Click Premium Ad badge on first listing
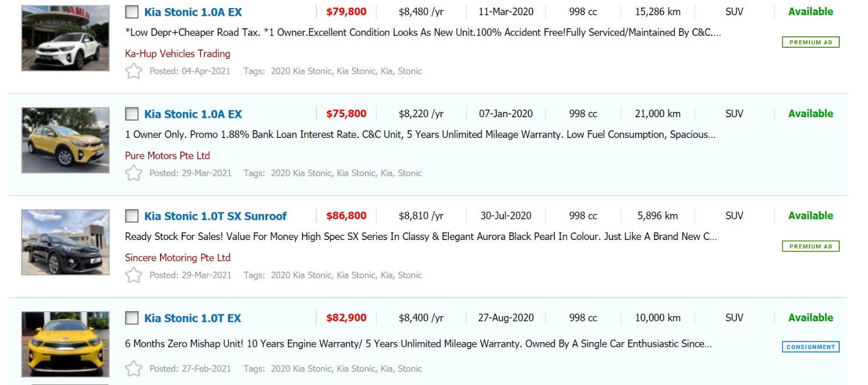Viewport: 868px width, 385px height. (x=810, y=42)
